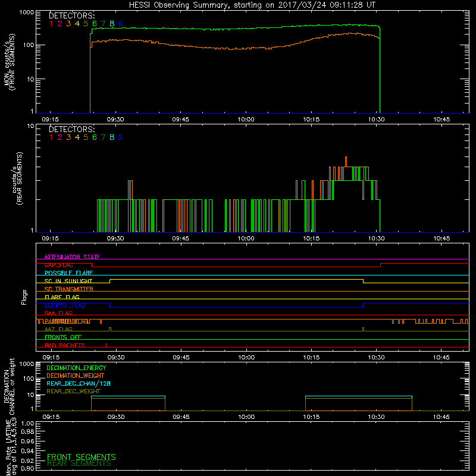Screen dimensions: 476x476
Task: Click the 100 y-axis value on front segments plot
Action: tap(28, 45)
